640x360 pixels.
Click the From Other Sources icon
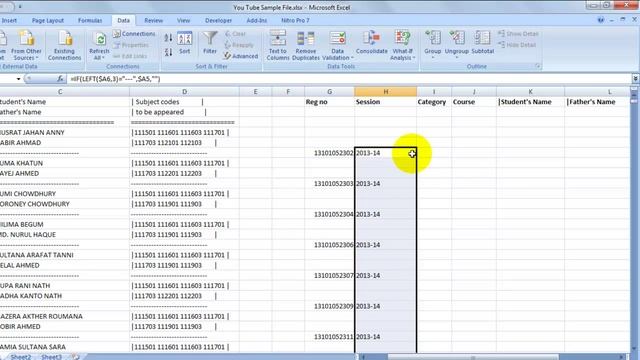26,45
